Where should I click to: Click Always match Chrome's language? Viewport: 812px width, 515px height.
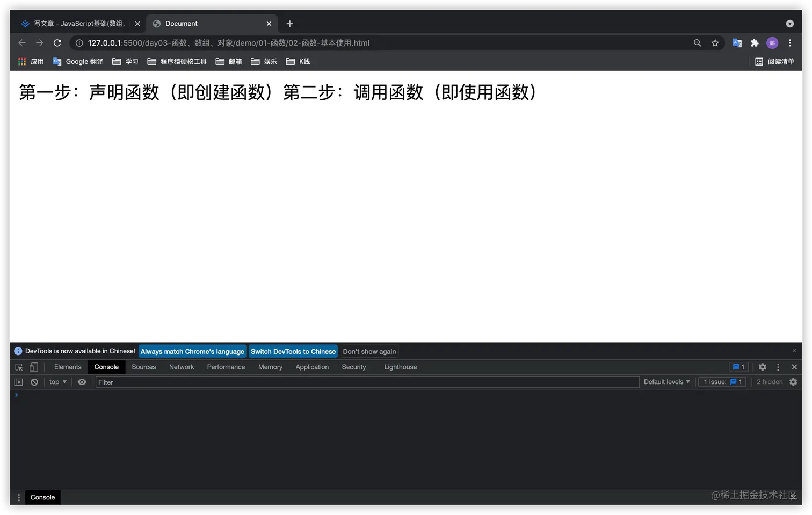[x=192, y=352]
